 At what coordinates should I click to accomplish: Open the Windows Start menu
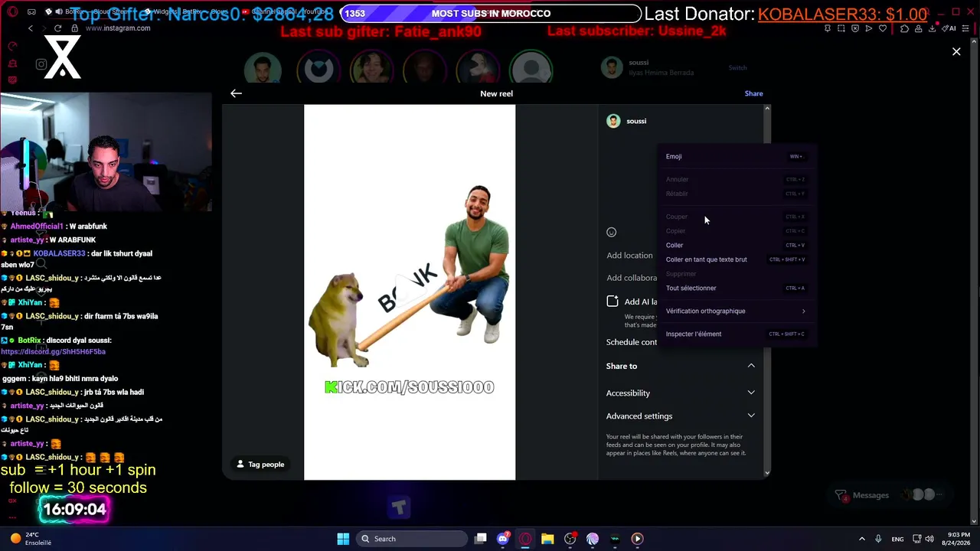point(343,539)
